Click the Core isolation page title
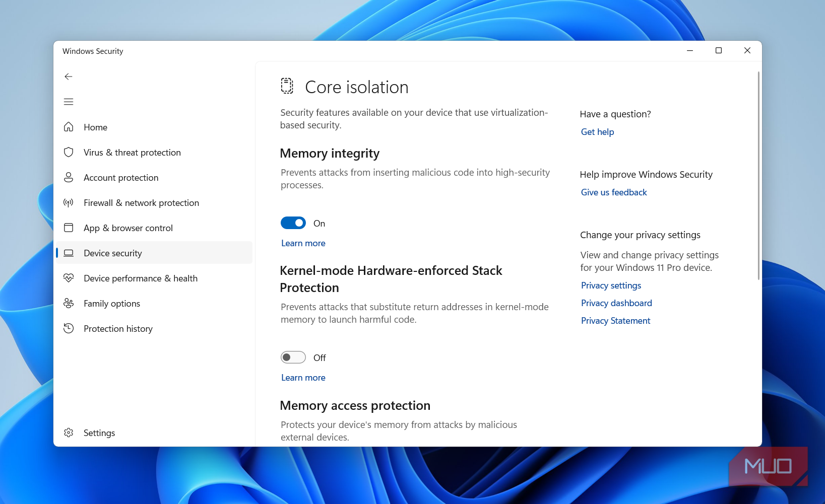Image resolution: width=825 pixels, height=504 pixels. [x=357, y=87]
